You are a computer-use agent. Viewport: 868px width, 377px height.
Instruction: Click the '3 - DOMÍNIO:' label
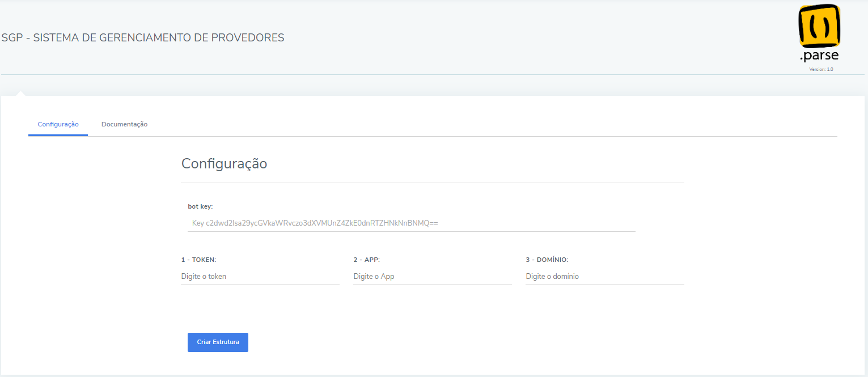coord(547,260)
